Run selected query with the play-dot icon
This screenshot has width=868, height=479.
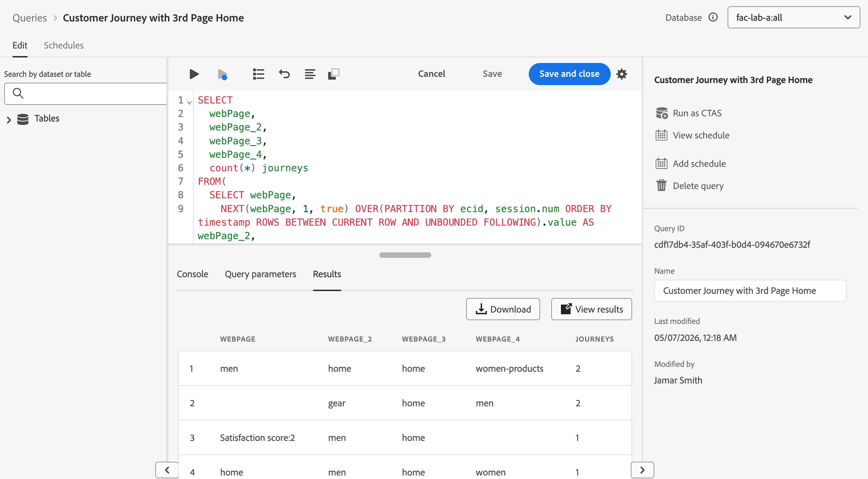click(x=222, y=74)
